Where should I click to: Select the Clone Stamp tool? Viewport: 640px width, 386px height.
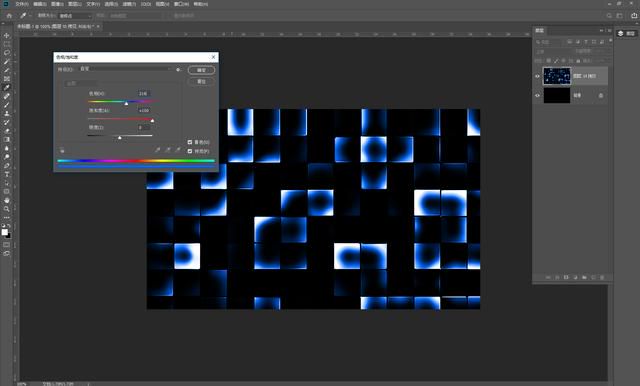[7, 113]
